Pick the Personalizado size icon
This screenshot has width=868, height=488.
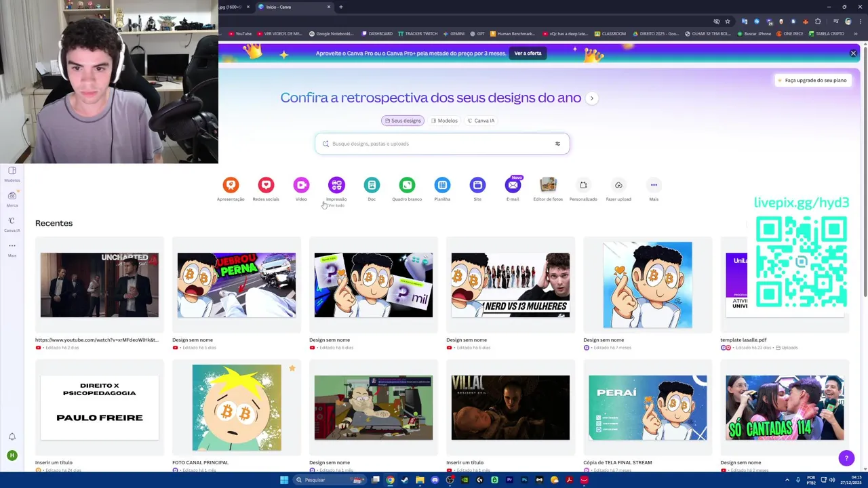pyautogui.click(x=583, y=184)
